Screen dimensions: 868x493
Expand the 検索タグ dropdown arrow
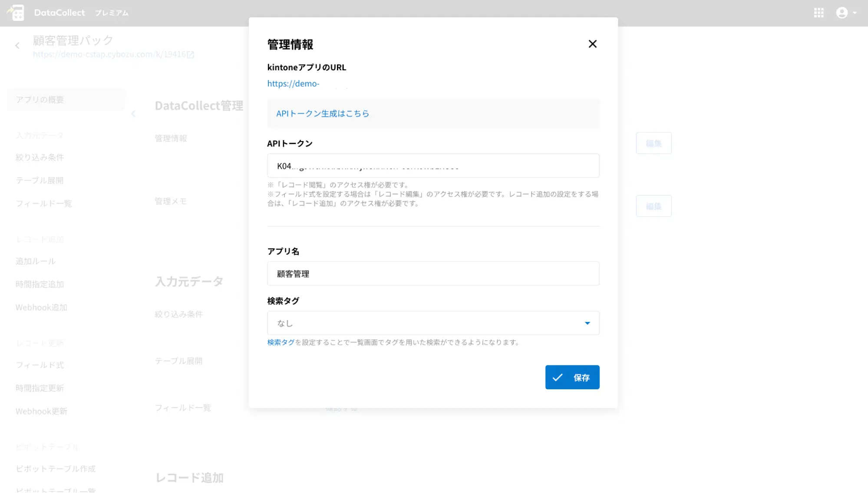(587, 323)
